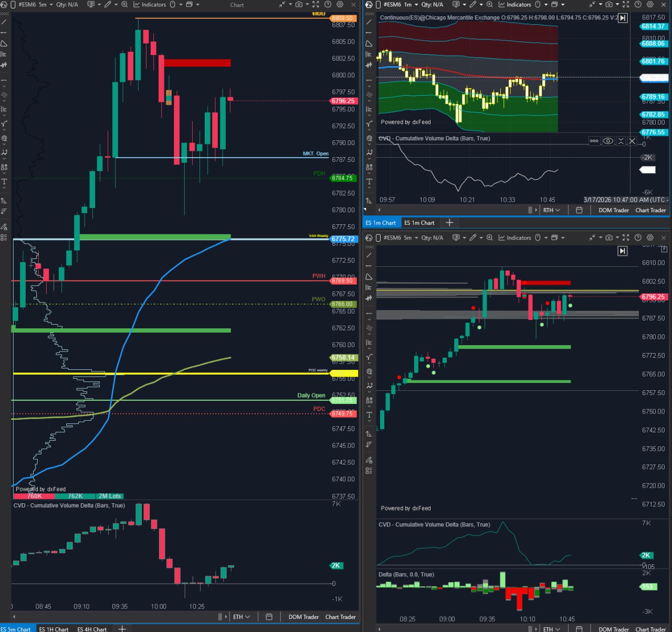Remove CVD indicator with its X button

[x=632, y=141]
